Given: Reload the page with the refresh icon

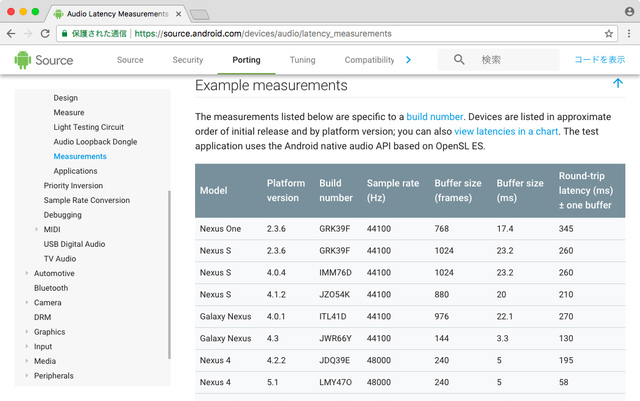Looking at the screenshot, I should point(46,33).
